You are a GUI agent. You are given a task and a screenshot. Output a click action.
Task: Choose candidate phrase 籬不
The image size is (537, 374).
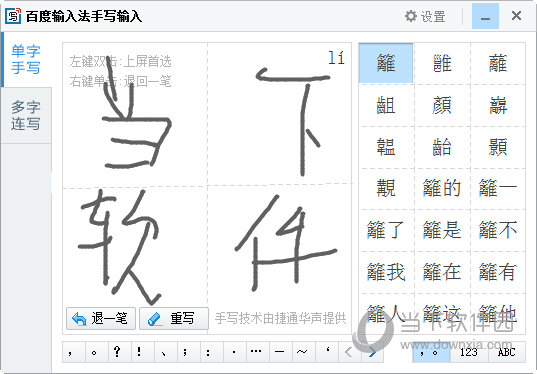(x=498, y=230)
